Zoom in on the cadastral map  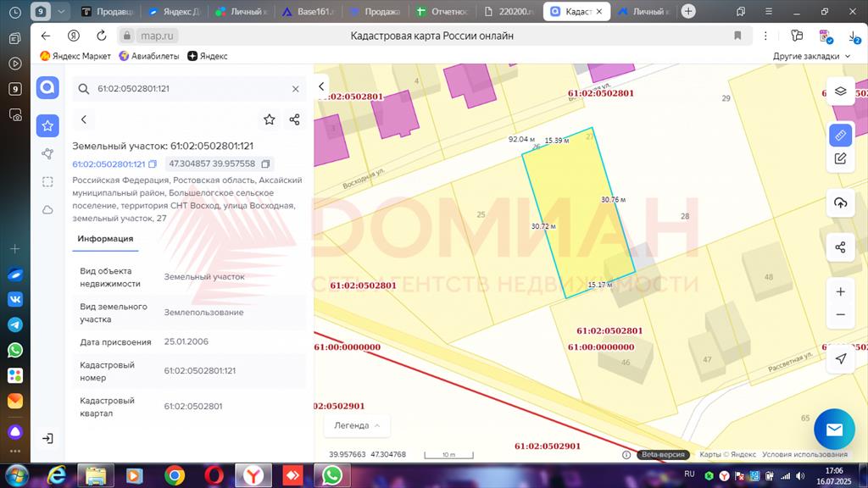coord(840,291)
